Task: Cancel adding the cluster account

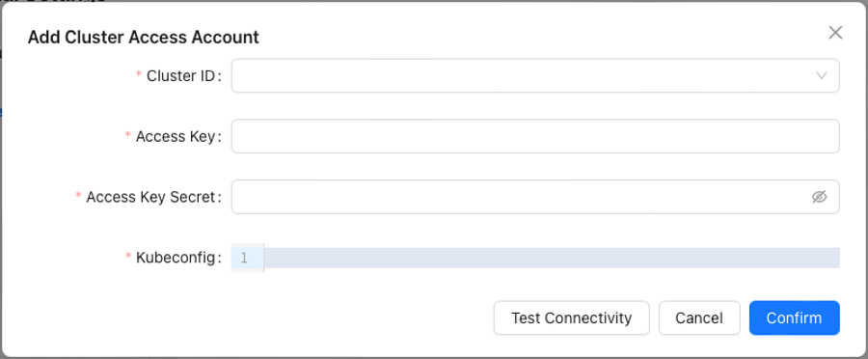Action: (699, 318)
